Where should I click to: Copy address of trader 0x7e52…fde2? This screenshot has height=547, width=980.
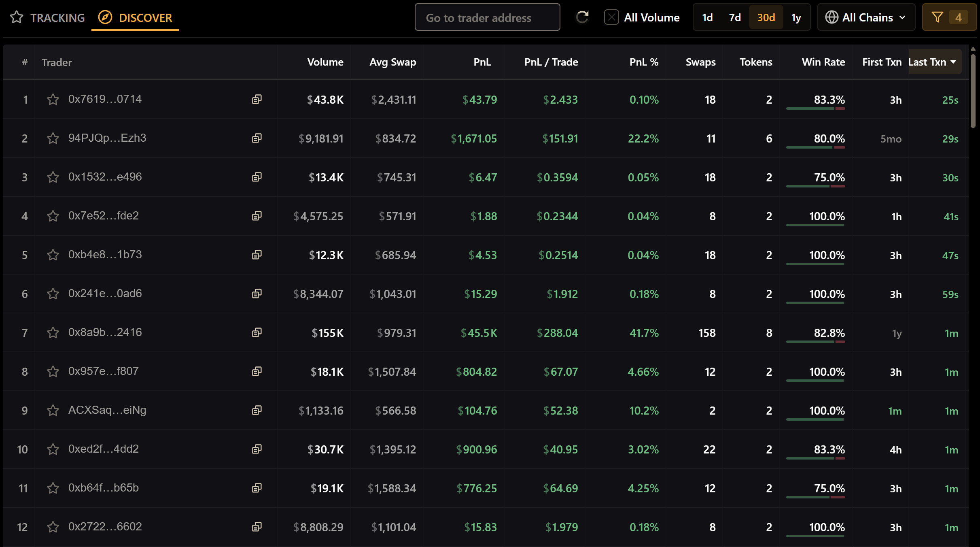click(257, 216)
